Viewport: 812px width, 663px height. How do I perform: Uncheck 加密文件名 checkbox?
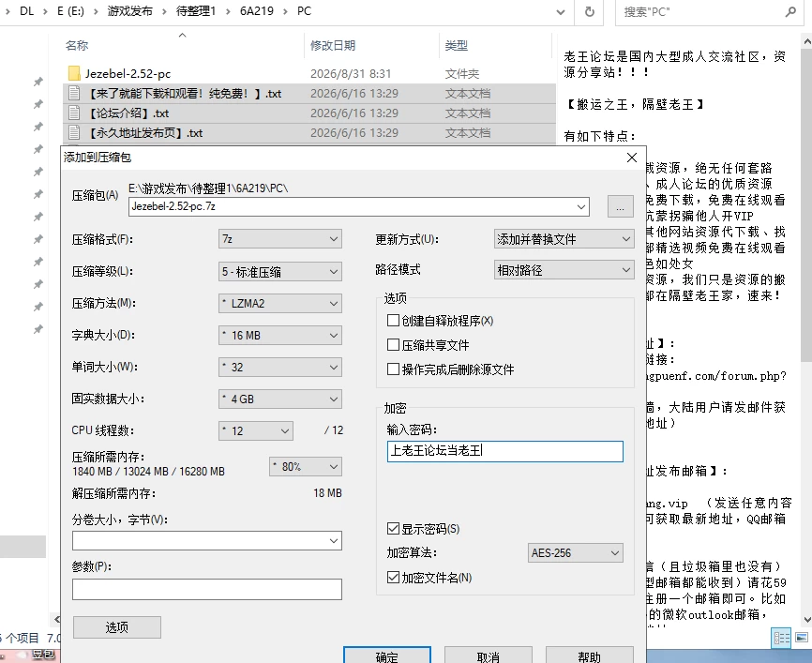[x=393, y=578]
